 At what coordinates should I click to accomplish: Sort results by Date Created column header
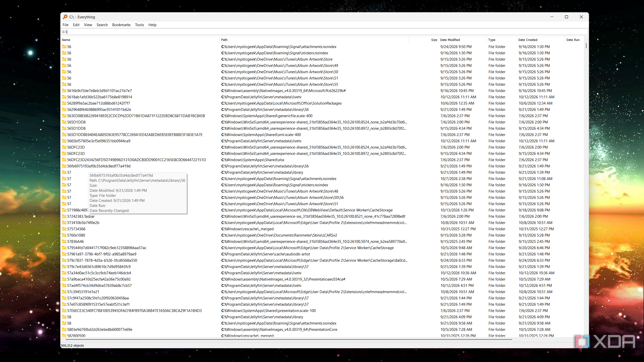pyautogui.click(x=541, y=40)
